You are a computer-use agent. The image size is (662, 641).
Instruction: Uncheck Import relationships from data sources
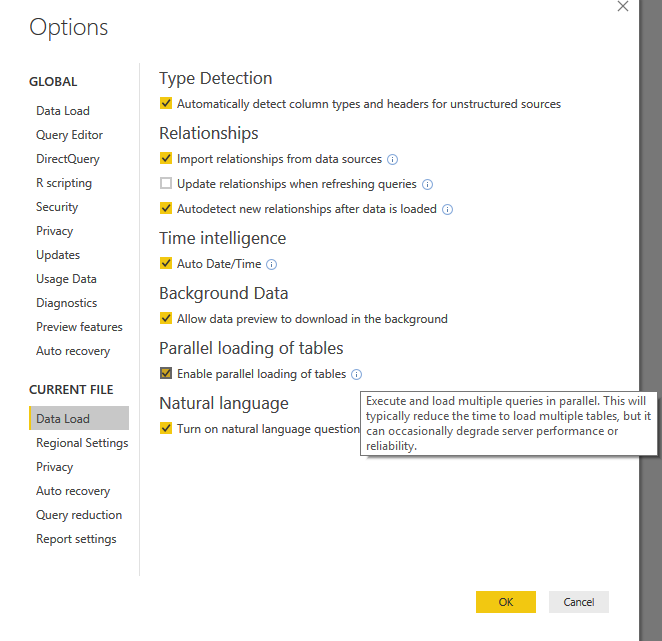(x=166, y=158)
